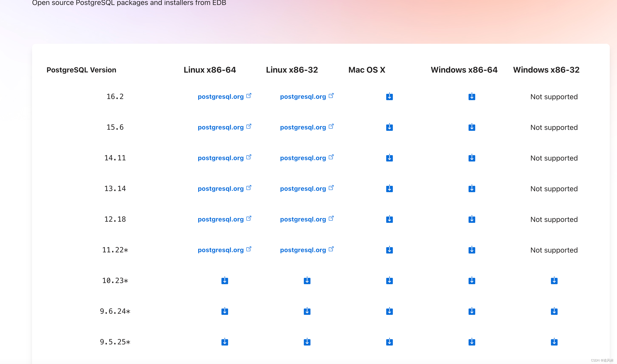Open postgresql.org link for 13.14 Linux x86-64
Screen dimensions: 617x364
(x=224, y=189)
